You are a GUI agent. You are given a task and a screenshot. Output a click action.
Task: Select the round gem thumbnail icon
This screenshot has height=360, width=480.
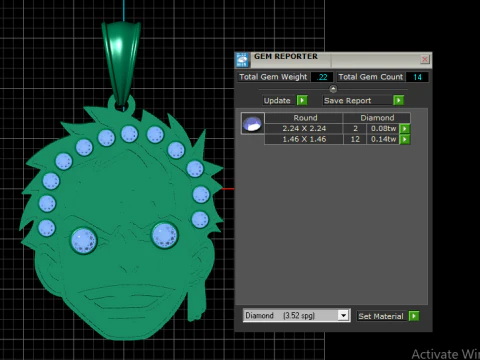coord(253,123)
